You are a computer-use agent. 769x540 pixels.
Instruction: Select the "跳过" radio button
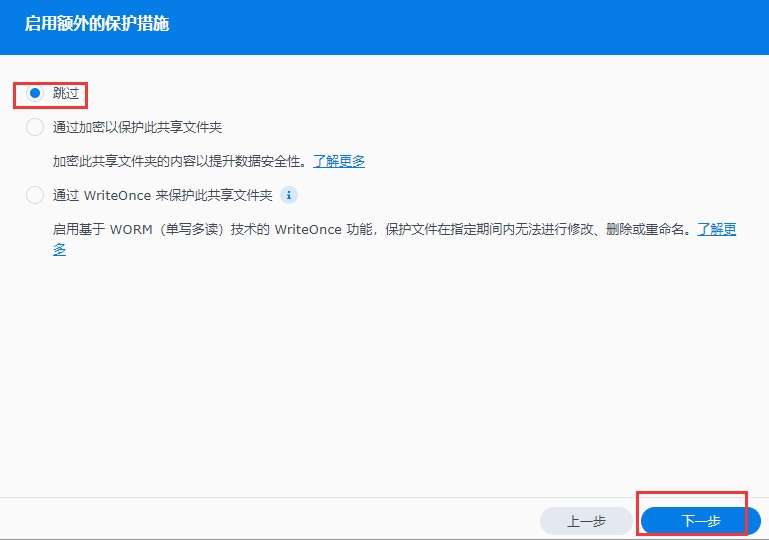(35, 94)
